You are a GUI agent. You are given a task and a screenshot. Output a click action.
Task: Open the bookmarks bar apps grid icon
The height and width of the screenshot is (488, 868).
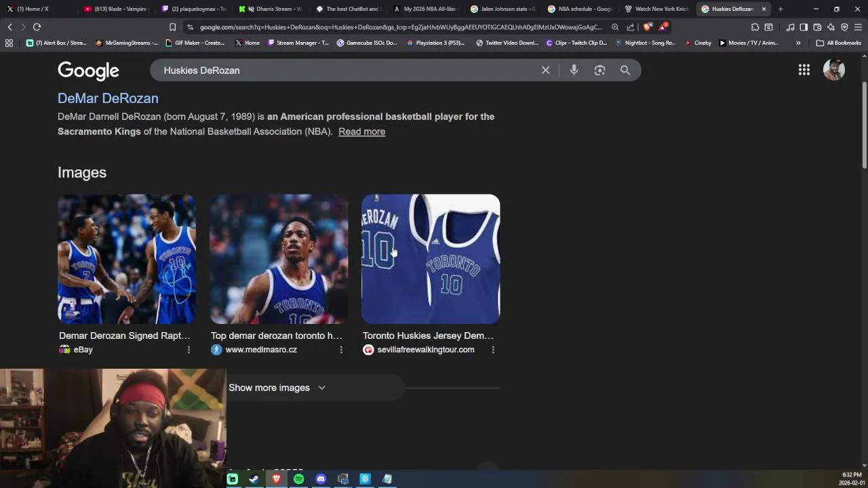tap(9, 43)
